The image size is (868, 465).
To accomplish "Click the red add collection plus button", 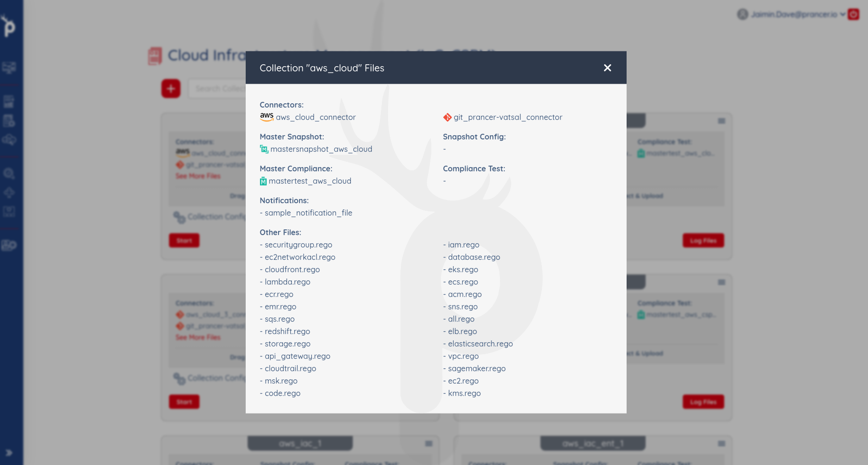I will [x=171, y=89].
